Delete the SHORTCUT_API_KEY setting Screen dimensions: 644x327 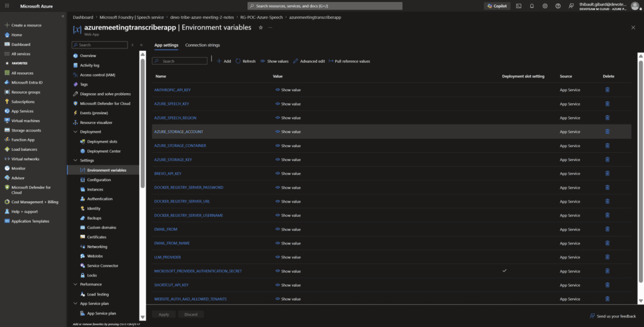tap(608, 285)
